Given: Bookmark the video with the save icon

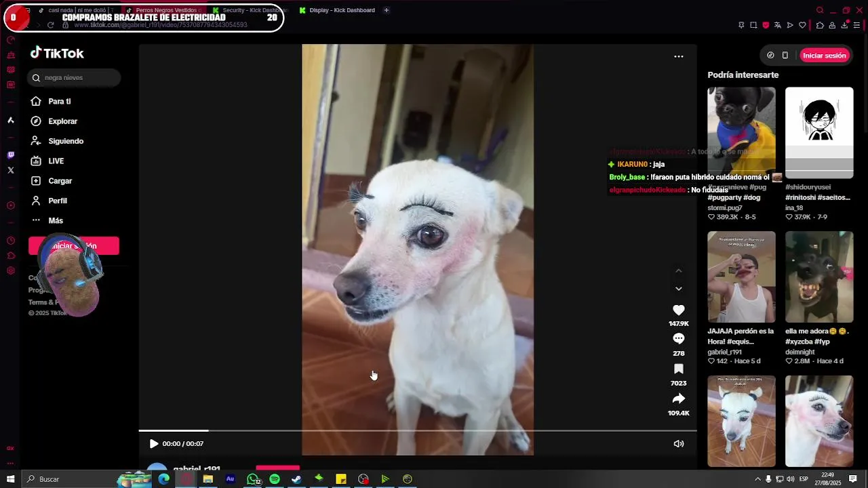Looking at the screenshot, I should (x=678, y=369).
